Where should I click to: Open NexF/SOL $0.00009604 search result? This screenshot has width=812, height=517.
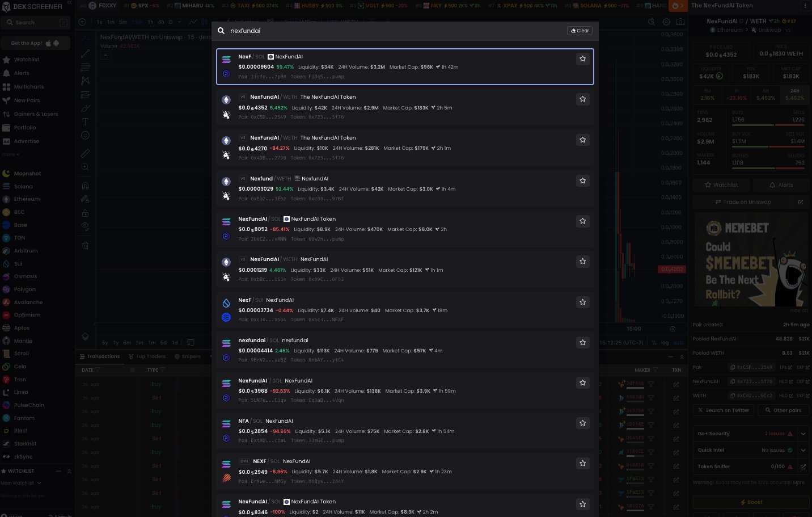pyautogui.click(x=405, y=66)
